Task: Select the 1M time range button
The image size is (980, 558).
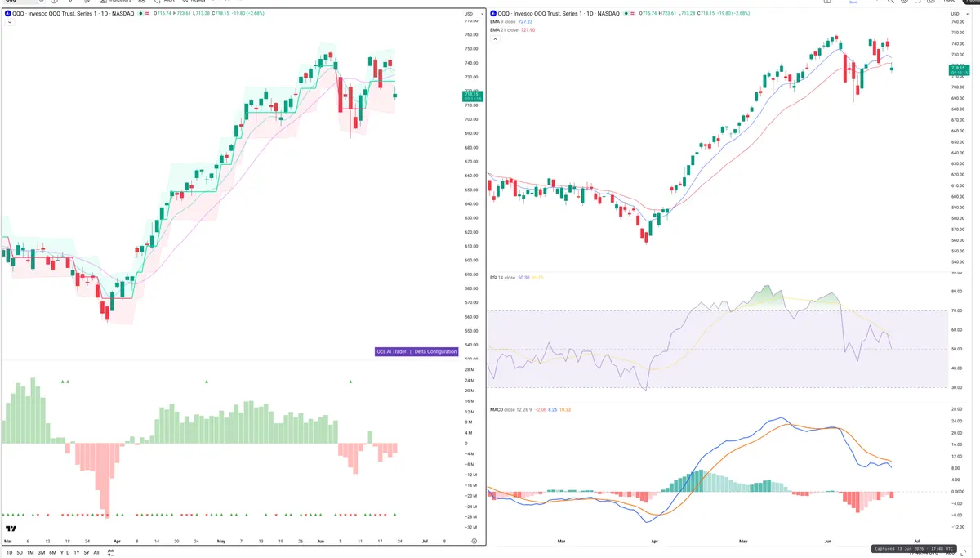Action: point(30,553)
